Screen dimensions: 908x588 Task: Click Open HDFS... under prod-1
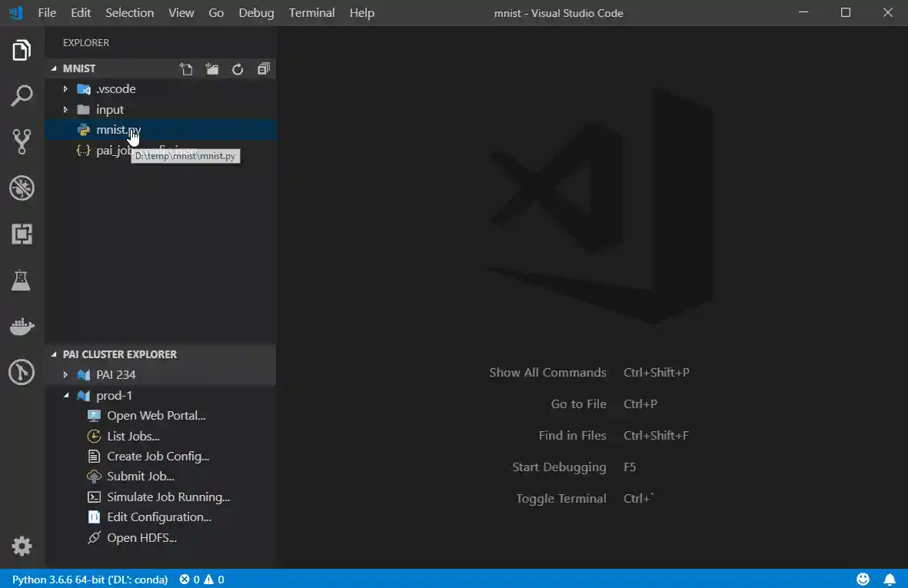point(141,537)
